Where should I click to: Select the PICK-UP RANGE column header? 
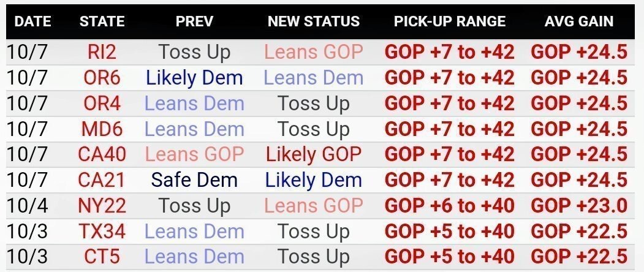click(x=450, y=21)
